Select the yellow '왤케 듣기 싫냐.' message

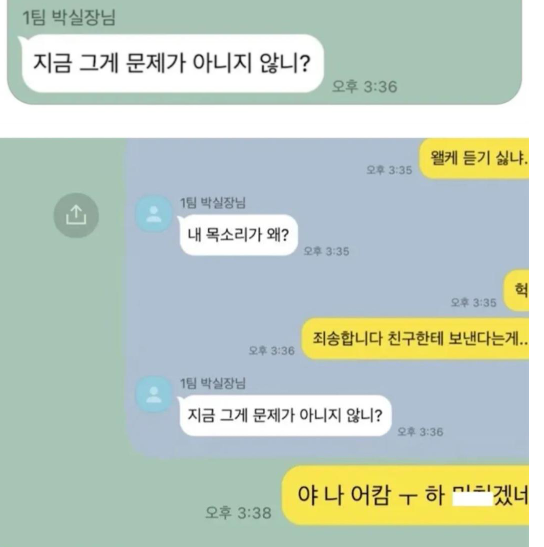tap(474, 159)
